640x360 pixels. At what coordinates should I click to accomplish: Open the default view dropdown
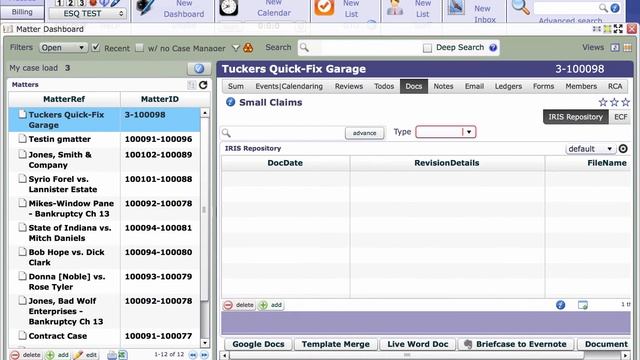[x=590, y=149]
